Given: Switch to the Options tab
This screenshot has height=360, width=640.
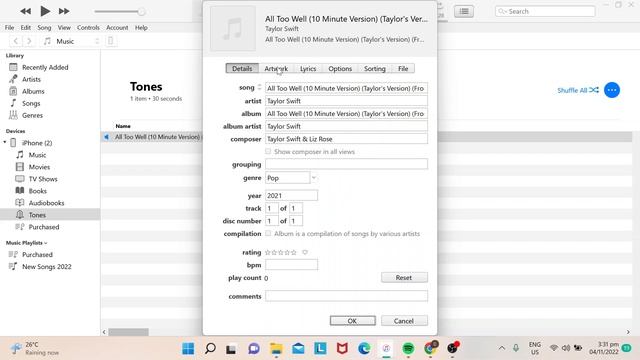Looking at the screenshot, I should click(x=340, y=69).
